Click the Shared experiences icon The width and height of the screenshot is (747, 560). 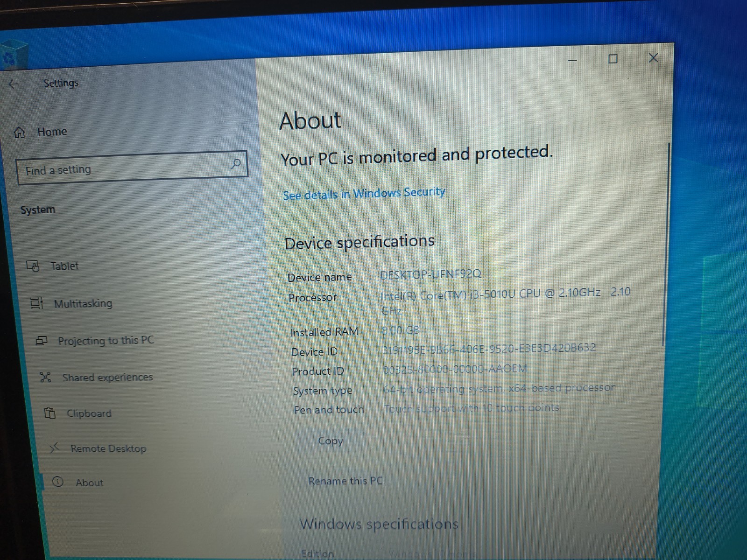[x=45, y=377]
